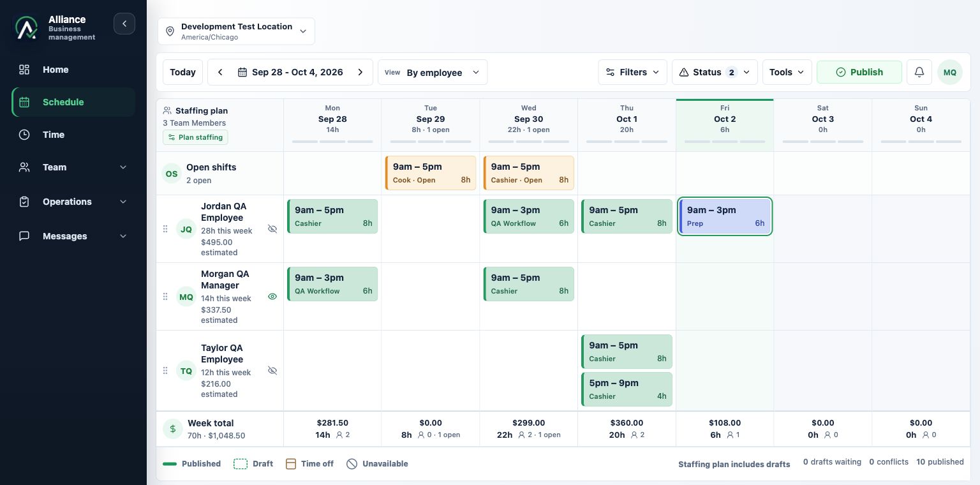Click drag handle beside Taylor QA Employee

click(165, 370)
